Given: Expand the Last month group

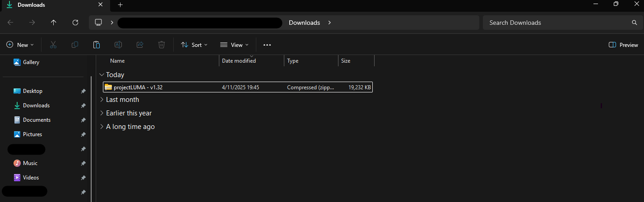Looking at the screenshot, I should point(102,100).
